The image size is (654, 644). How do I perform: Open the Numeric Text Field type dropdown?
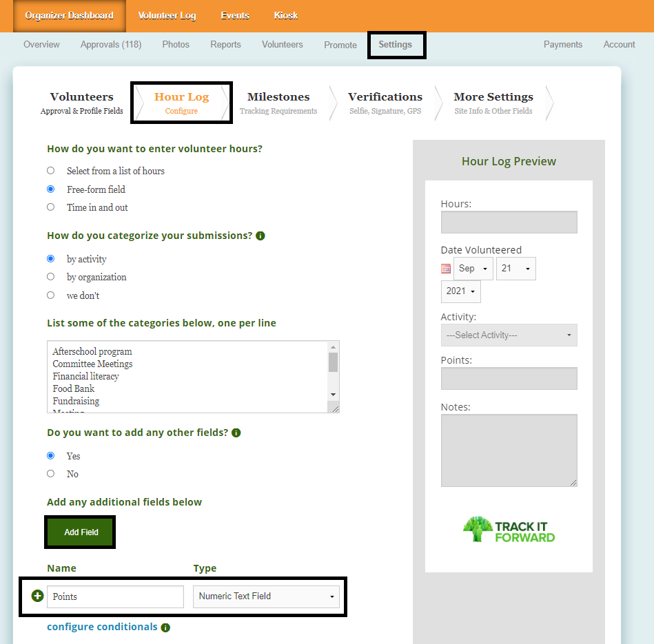(266, 596)
